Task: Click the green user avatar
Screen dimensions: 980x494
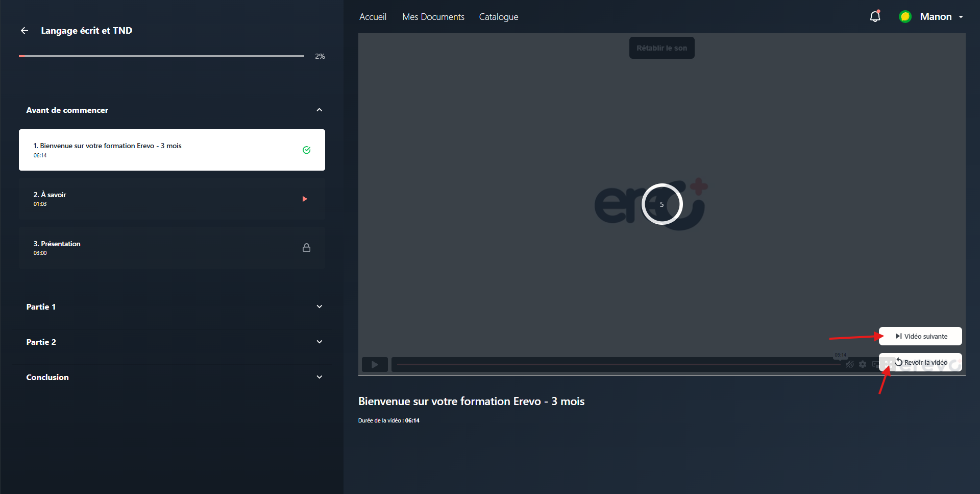Action: 905,16
